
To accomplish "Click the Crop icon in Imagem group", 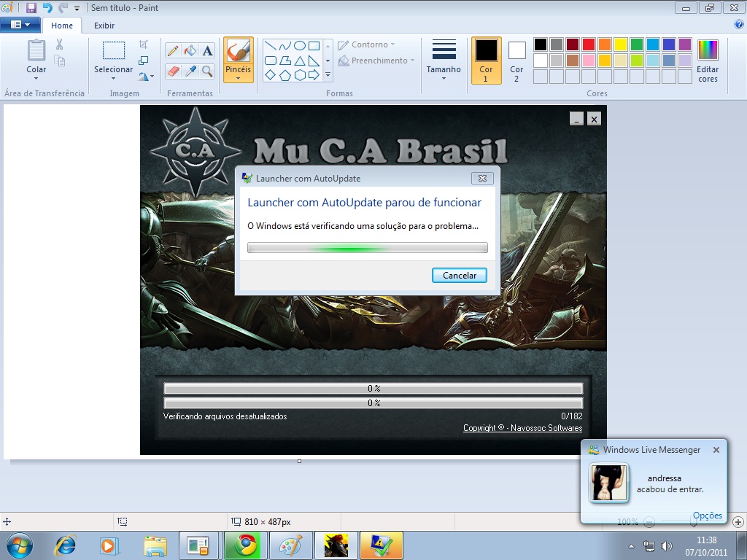I will tap(144, 44).
